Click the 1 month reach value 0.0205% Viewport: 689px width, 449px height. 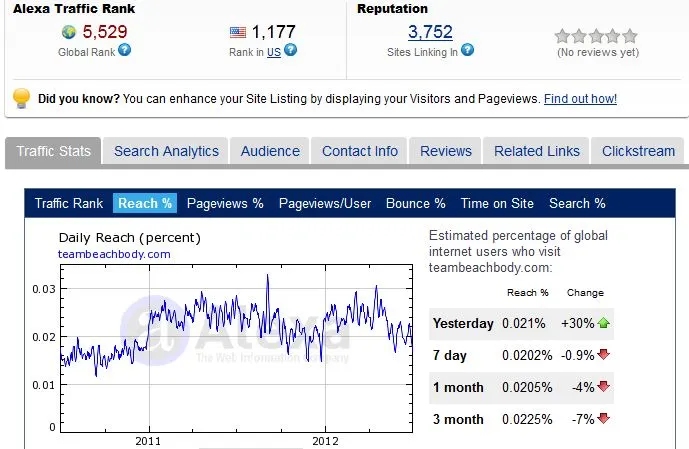pyautogui.click(x=527, y=387)
